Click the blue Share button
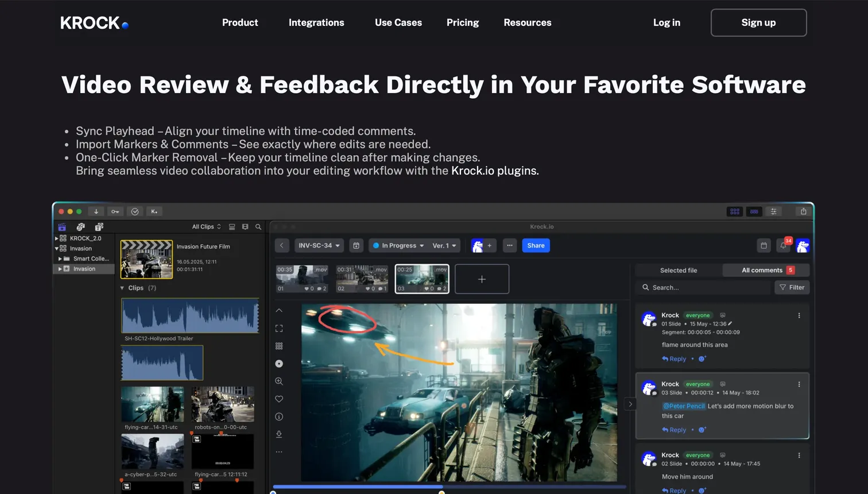The image size is (868, 494). [x=536, y=245]
